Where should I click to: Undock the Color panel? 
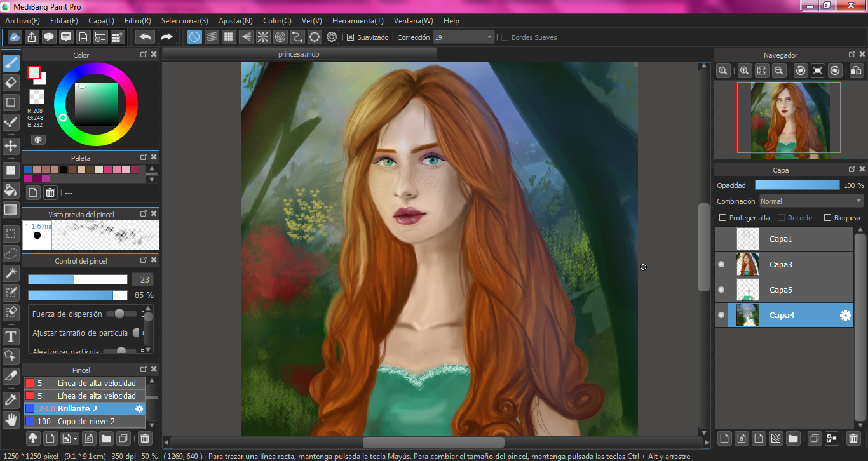click(x=144, y=55)
